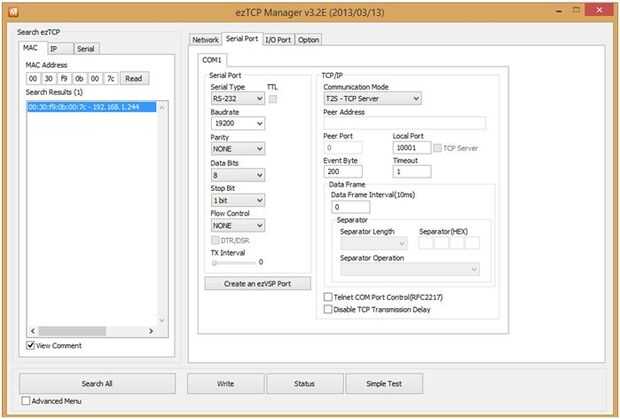
Task: Click the Peer Port input field
Action: 343,148
